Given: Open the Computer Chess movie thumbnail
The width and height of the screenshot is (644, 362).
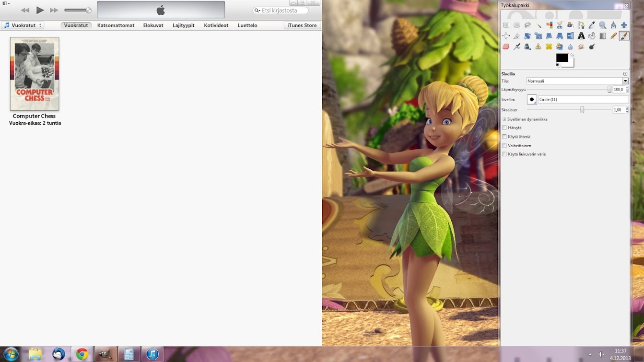Looking at the screenshot, I should [x=35, y=74].
